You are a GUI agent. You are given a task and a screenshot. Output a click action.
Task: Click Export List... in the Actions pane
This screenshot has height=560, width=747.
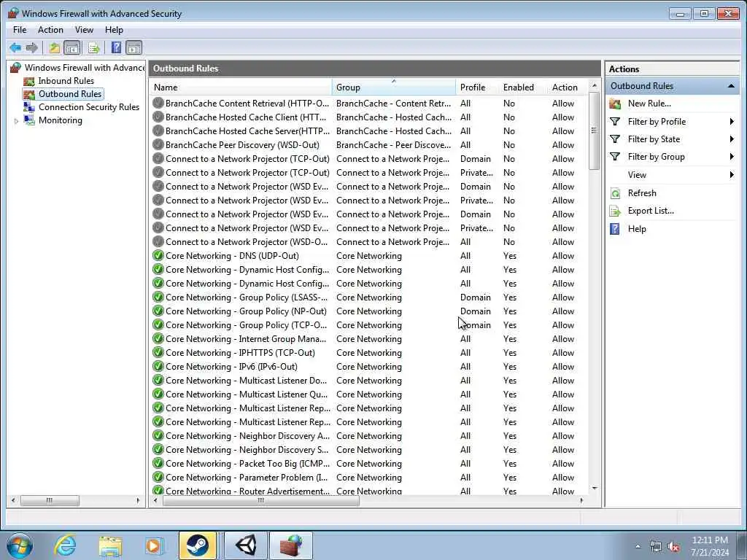[651, 211]
